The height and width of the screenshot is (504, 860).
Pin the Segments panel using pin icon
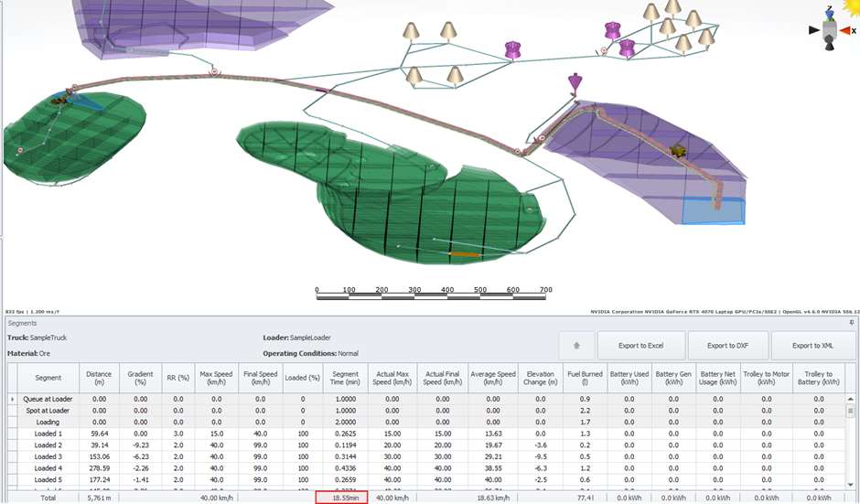852,323
